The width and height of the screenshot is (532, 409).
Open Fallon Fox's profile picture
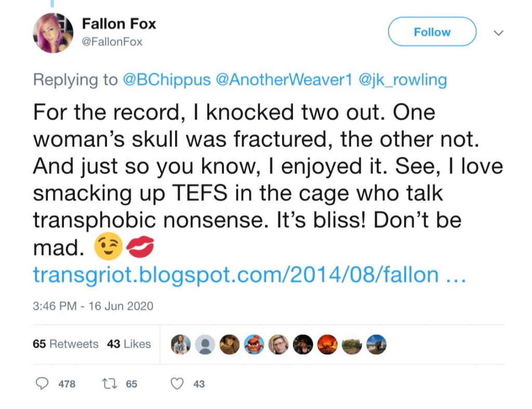[x=54, y=33]
